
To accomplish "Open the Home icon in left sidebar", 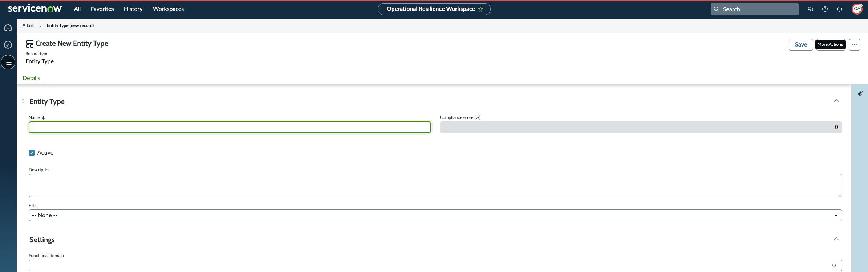I will [x=8, y=27].
